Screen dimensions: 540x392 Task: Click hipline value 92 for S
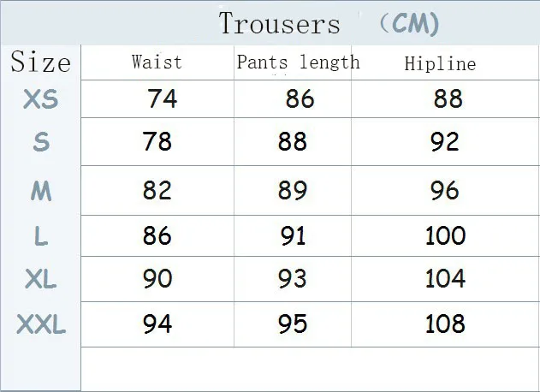click(x=445, y=141)
